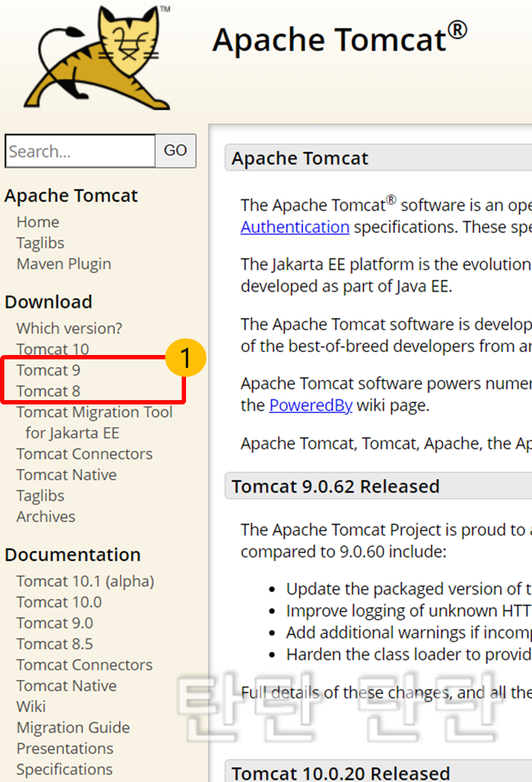Open the Archives link
The width and height of the screenshot is (532, 782).
pyautogui.click(x=46, y=516)
